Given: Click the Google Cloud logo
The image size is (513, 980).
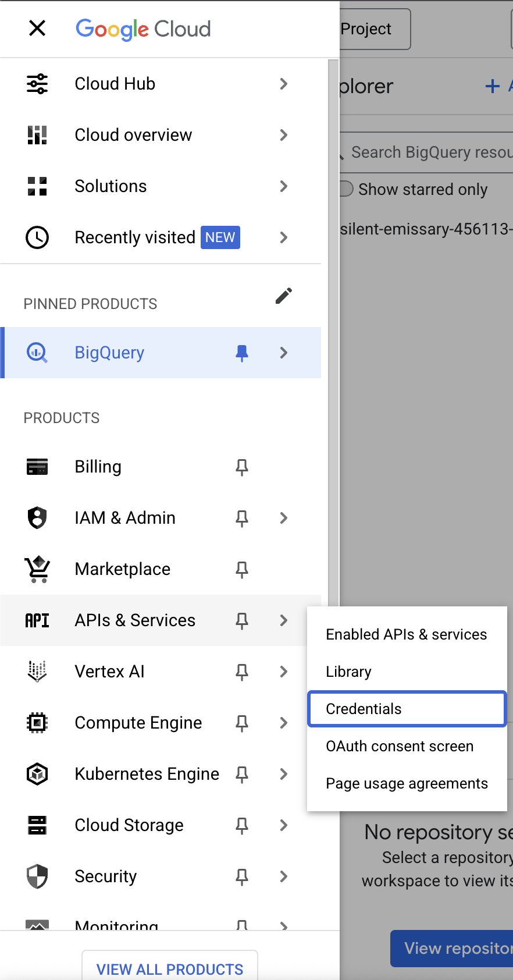Looking at the screenshot, I should (x=143, y=29).
